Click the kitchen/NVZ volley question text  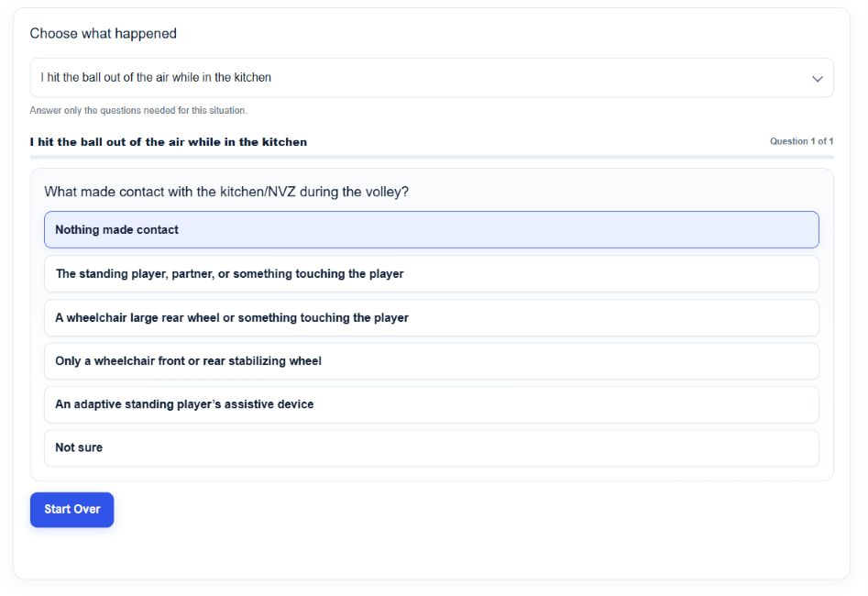(x=226, y=192)
